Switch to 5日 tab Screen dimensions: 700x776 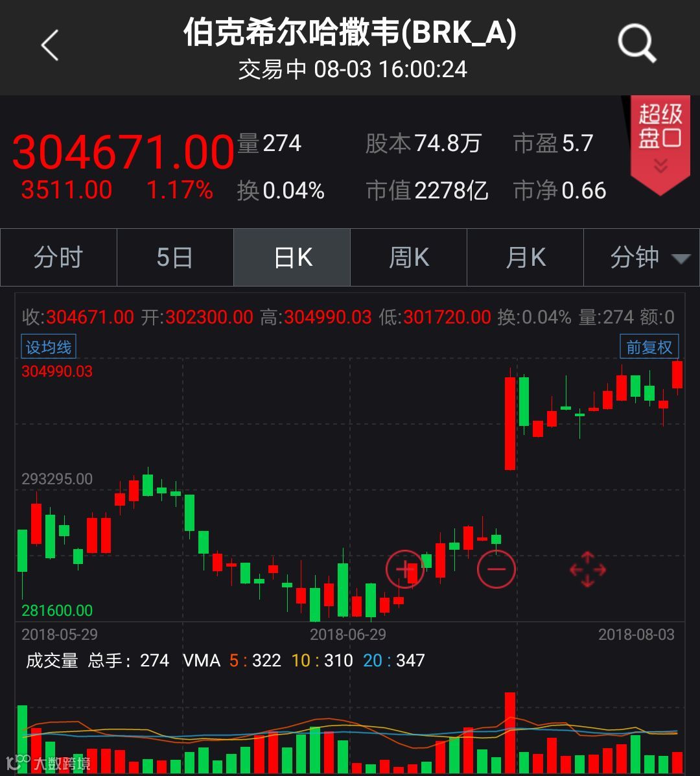coord(175,257)
